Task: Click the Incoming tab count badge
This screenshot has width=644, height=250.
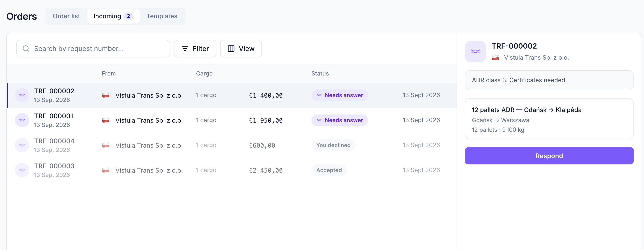Action: tap(129, 16)
